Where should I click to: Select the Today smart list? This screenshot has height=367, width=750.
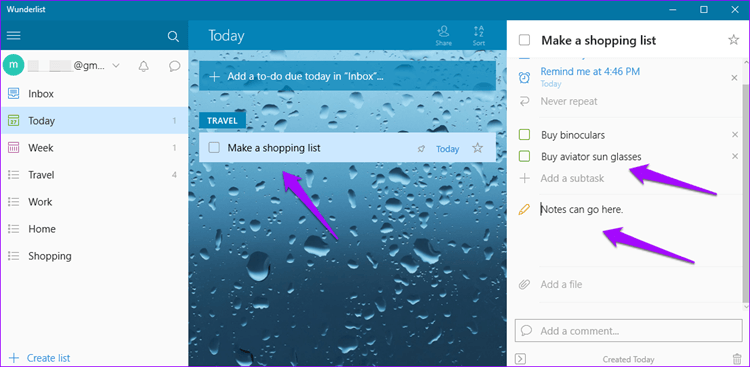94,121
